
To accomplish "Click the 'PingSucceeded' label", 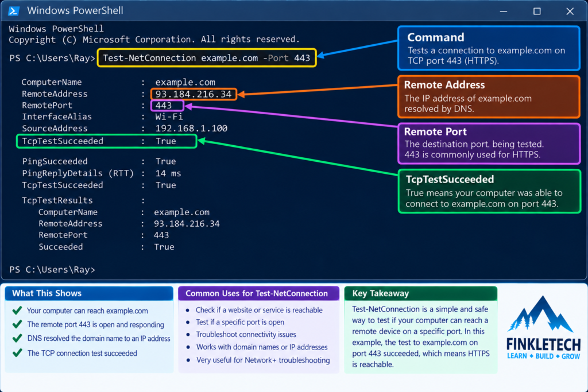I will 55,161.
